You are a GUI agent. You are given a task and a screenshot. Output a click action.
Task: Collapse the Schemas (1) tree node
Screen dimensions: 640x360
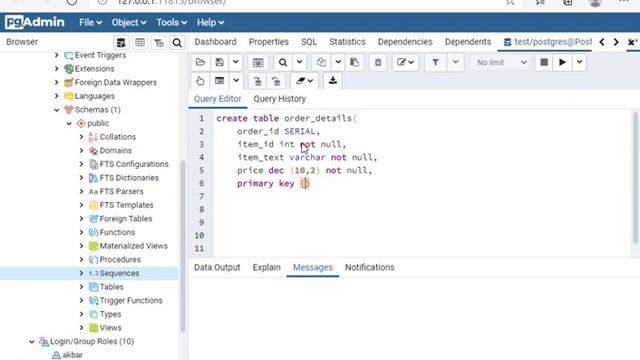click(57, 110)
